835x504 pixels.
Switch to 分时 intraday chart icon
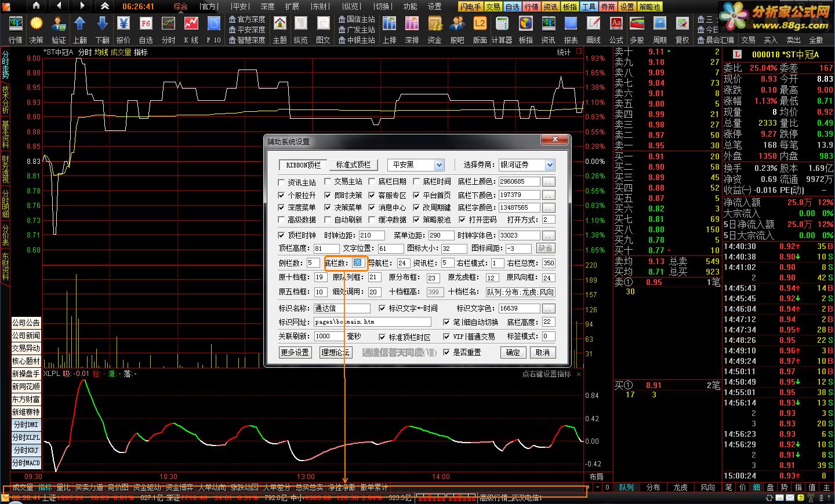click(168, 29)
